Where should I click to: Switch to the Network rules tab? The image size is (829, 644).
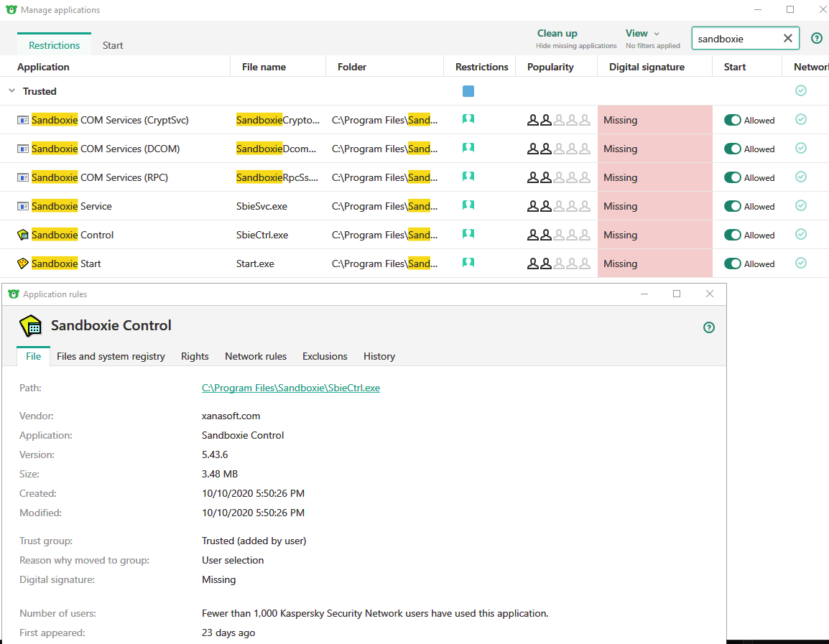point(255,356)
